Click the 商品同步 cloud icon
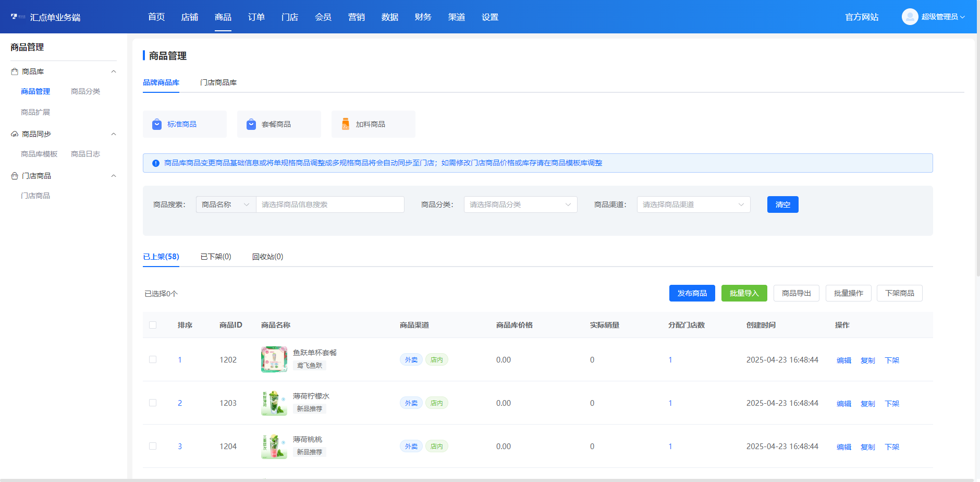 [x=15, y=134]
